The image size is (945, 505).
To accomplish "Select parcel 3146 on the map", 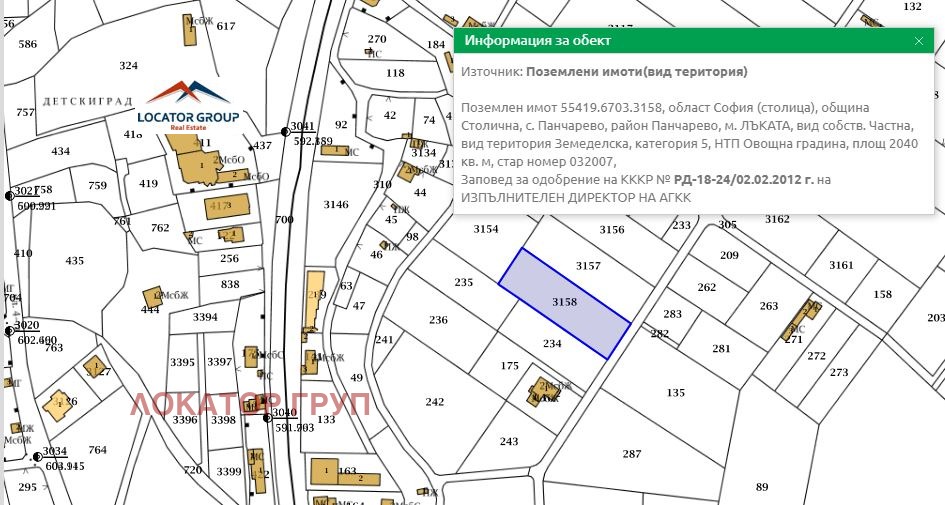I will [x=337, y=205].
